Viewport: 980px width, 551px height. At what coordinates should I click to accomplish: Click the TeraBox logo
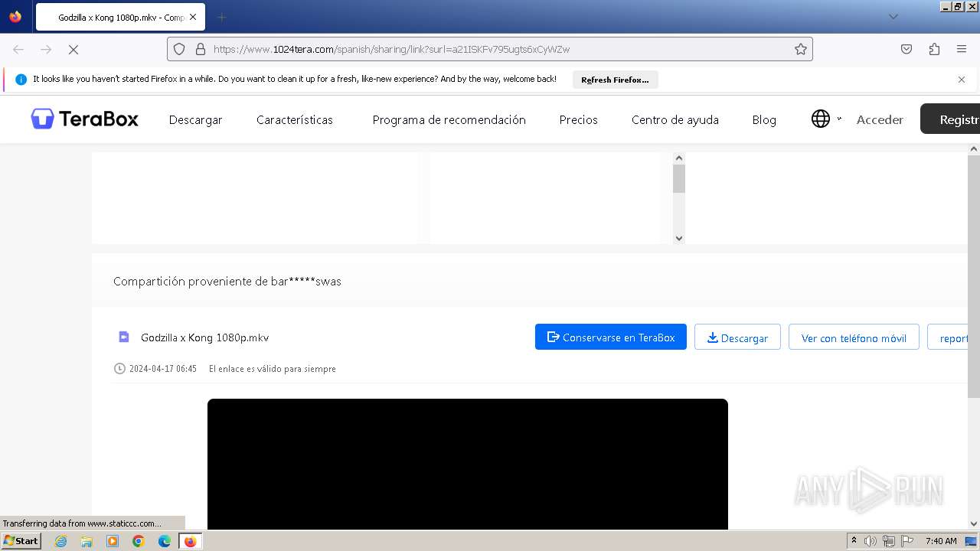(x=84, y=119)
